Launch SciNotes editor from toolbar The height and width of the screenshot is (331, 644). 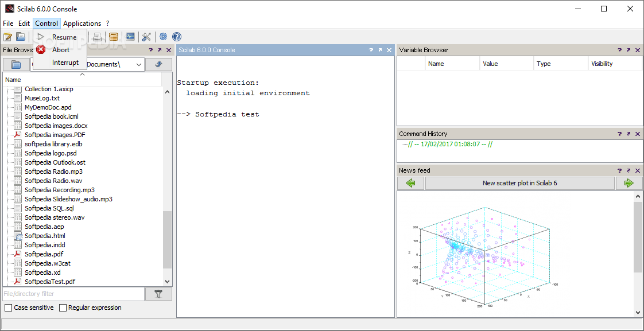tap(7, 37)
